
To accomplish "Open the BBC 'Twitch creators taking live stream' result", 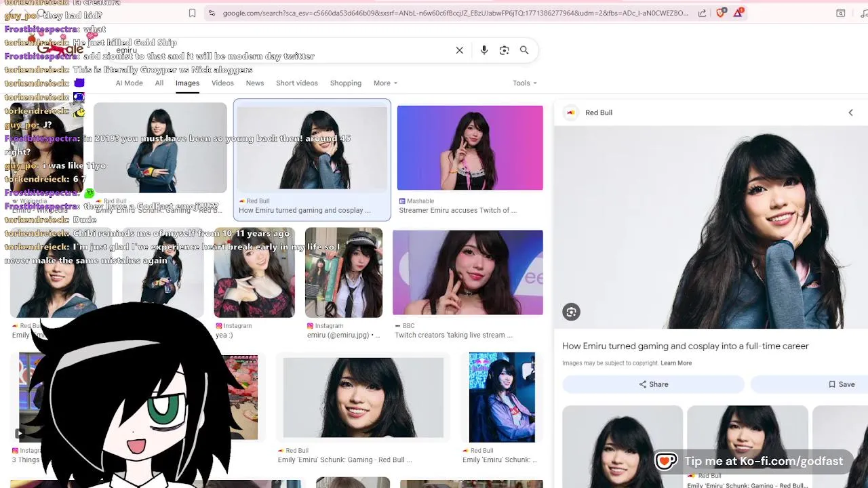I will 454,335.
